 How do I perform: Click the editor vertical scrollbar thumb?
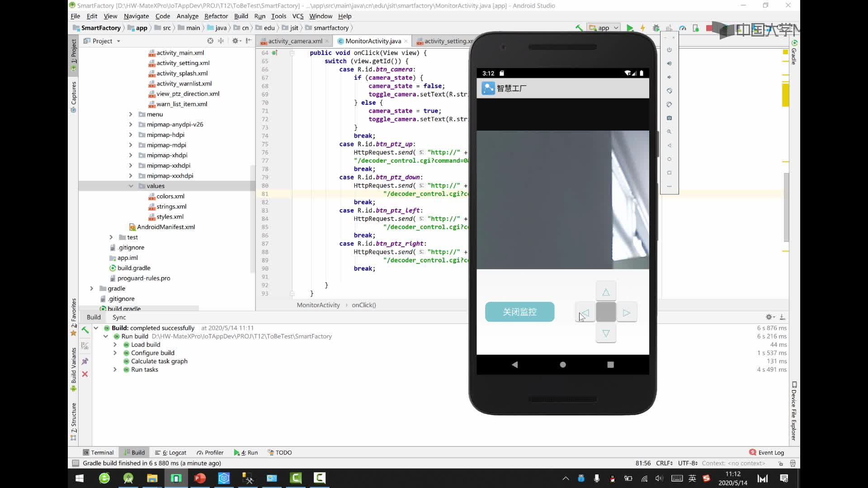(x=786, y=207)
